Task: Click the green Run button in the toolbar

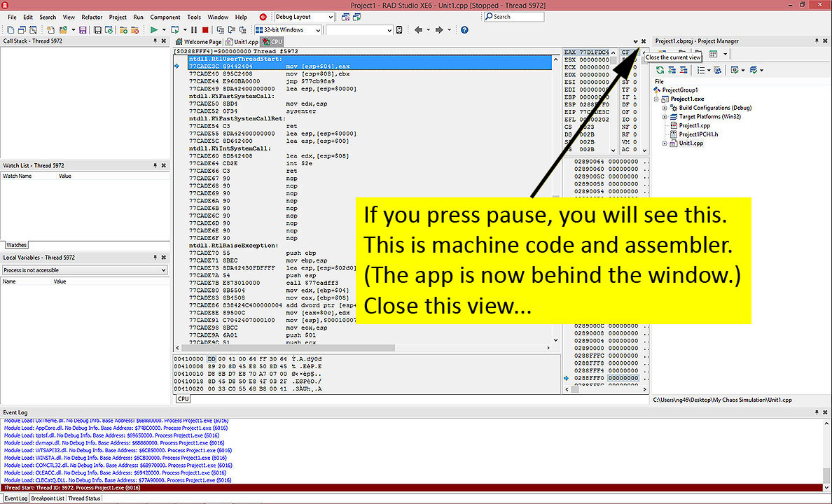Action: (x=154, y=30)
